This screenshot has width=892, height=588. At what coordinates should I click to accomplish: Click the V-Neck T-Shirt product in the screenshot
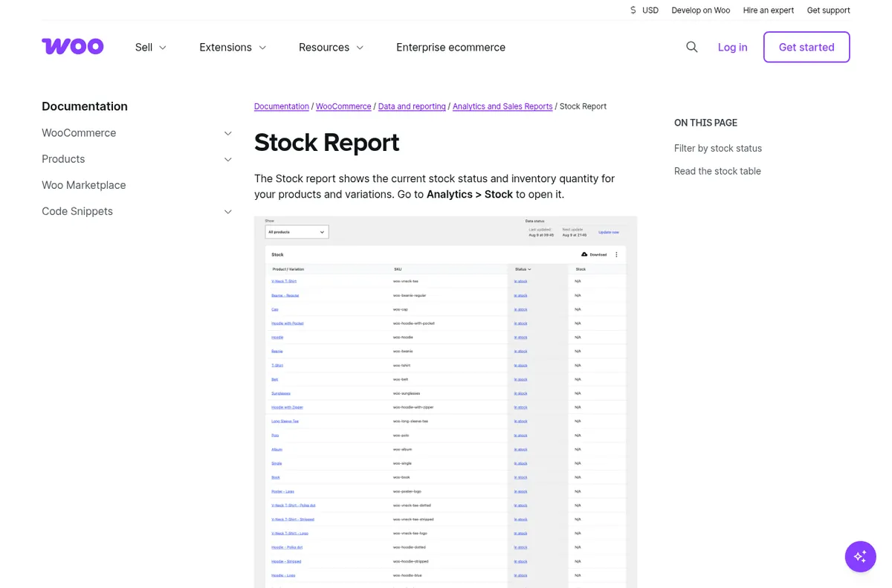click(284, 281)
